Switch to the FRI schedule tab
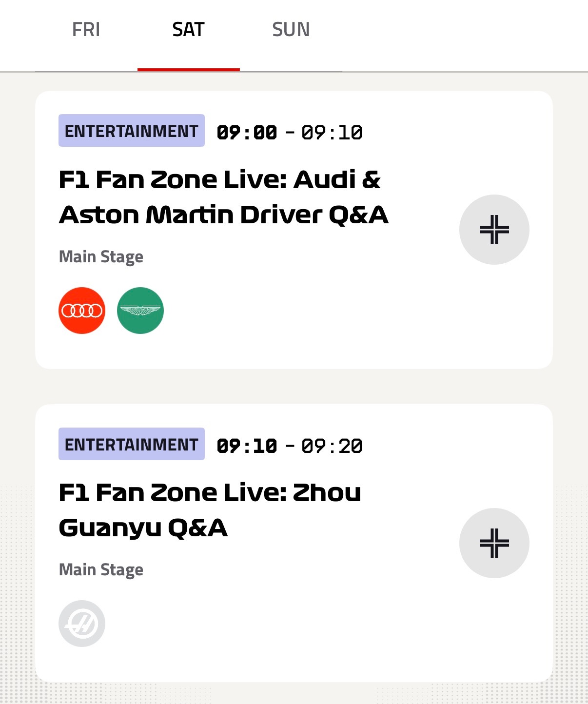 click(86, 30)
